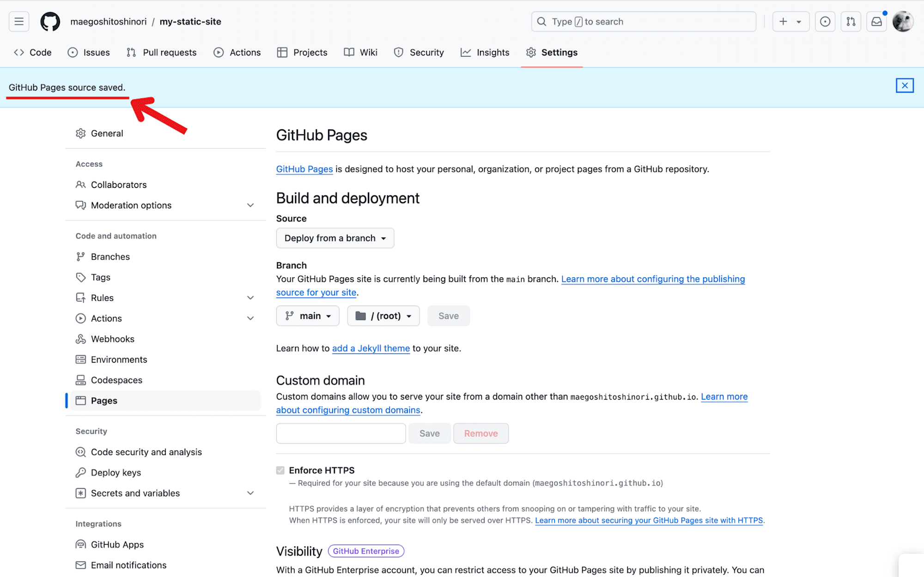Open the 'add a Jekyll theme' link

pyautogui.click(x=371, y=348)
